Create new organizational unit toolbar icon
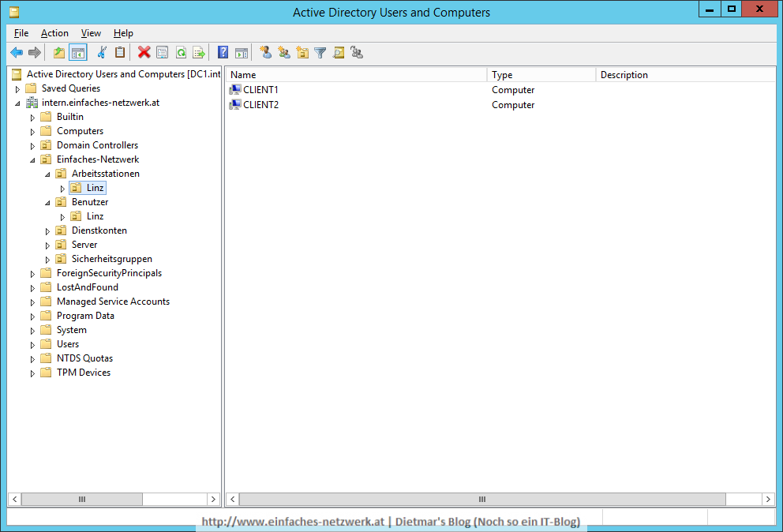The width and height of the screenshot is (783, 532). (302, 52)
